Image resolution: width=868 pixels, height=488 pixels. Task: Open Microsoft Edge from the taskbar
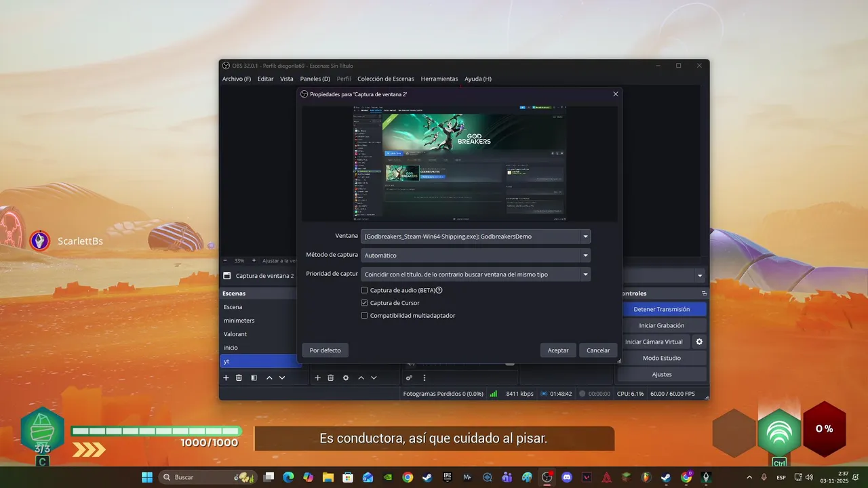288,477
